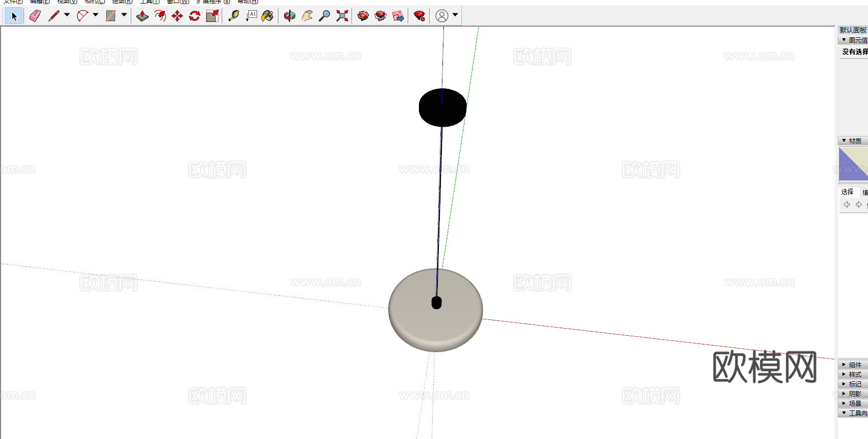Activate the Offset tool
Viewport: 868px width, 439px height.
[x=160, y=16]
